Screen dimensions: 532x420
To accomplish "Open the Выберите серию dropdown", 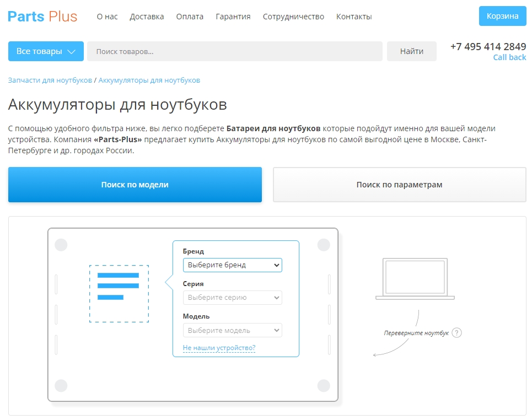I will (x=232, y=298).
